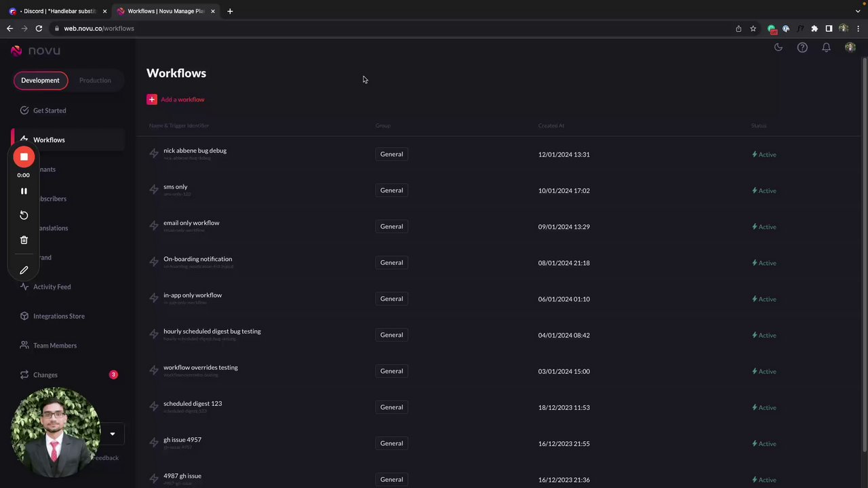Open the Chrome tab search dropdown
868x488 pixels.
tap(858, 11)
